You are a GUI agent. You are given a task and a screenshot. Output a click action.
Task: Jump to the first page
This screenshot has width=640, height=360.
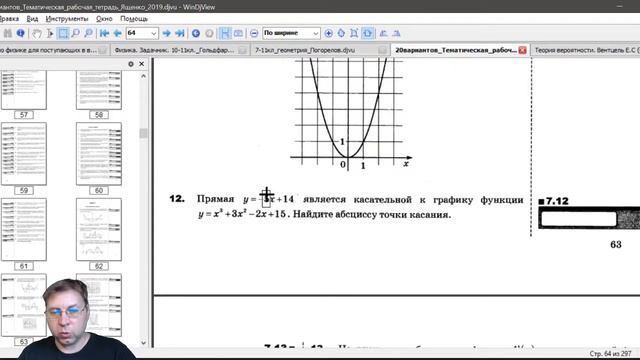pos(104,33)
